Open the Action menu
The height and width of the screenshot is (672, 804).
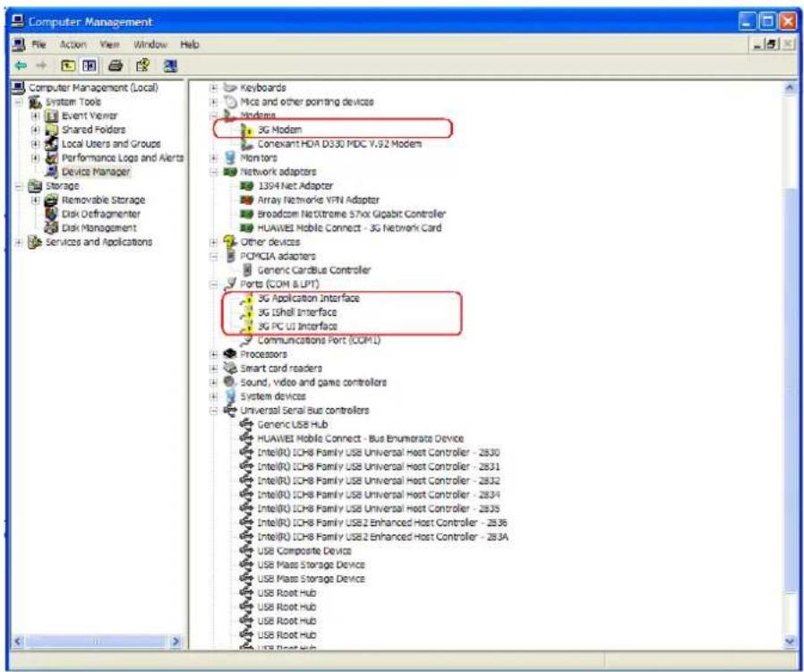tap(73, 45)
